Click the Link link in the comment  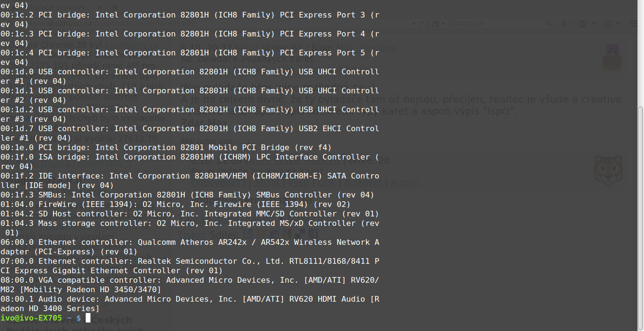pos(327,182)
